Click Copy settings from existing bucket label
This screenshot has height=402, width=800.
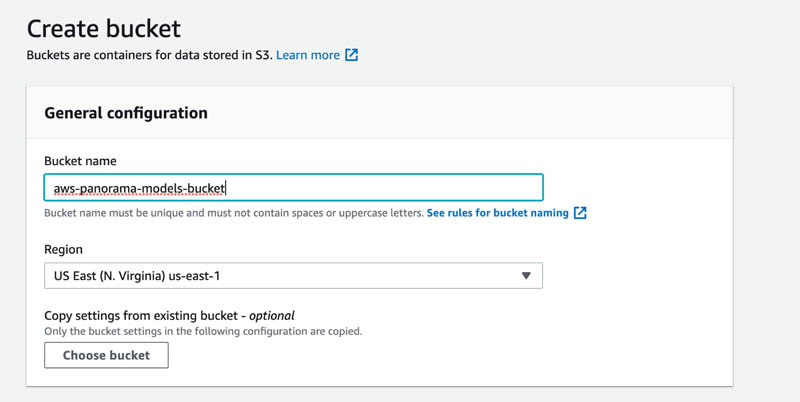(169, 316)
